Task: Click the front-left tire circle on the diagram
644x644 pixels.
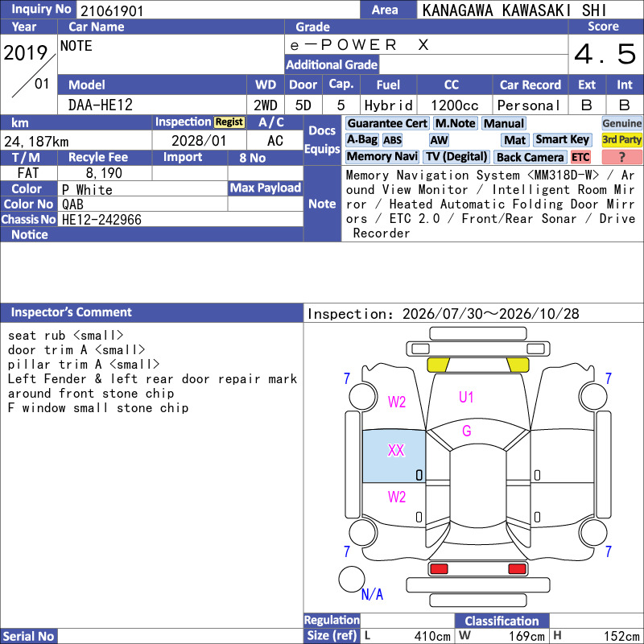Action: click(363, 396)
